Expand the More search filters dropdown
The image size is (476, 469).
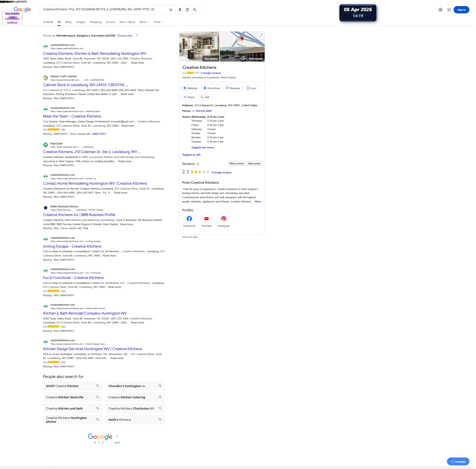tap(144, 22)
